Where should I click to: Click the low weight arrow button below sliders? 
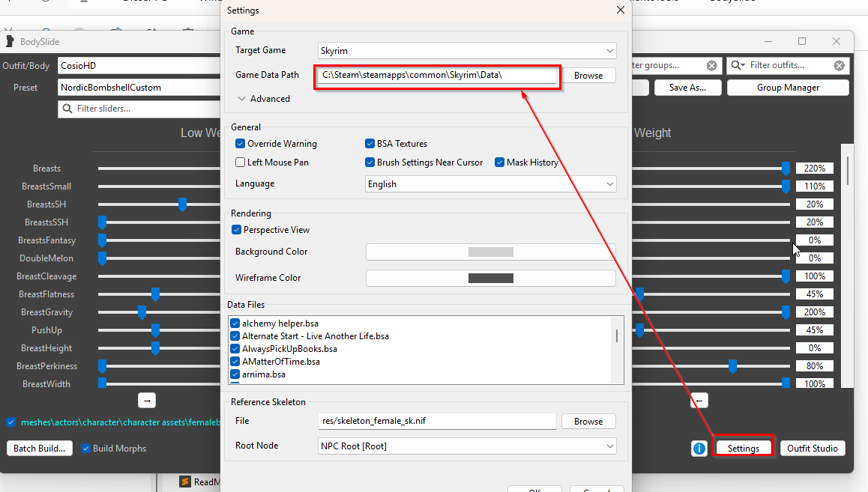pyautogui.click(x=147, y=400)
